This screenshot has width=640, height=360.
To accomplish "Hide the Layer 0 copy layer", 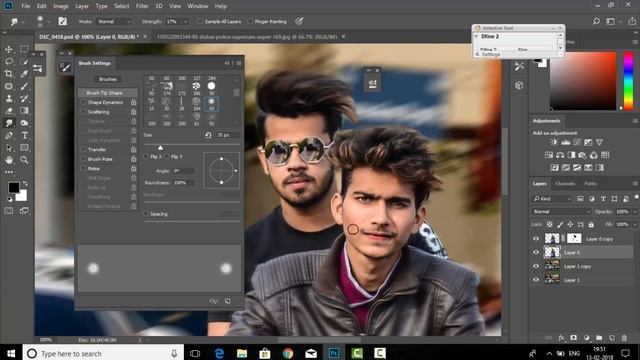I will [x=536, y=239].
